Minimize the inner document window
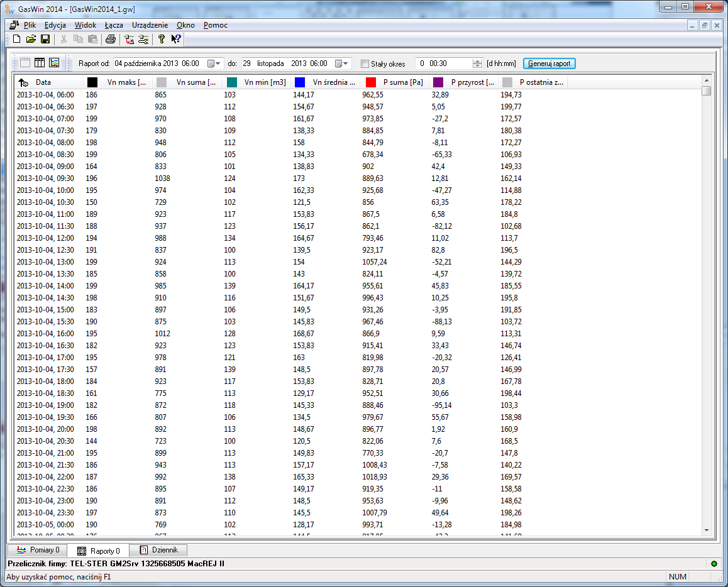This screenshot has height=587, width=728. [x=692, y=26]
